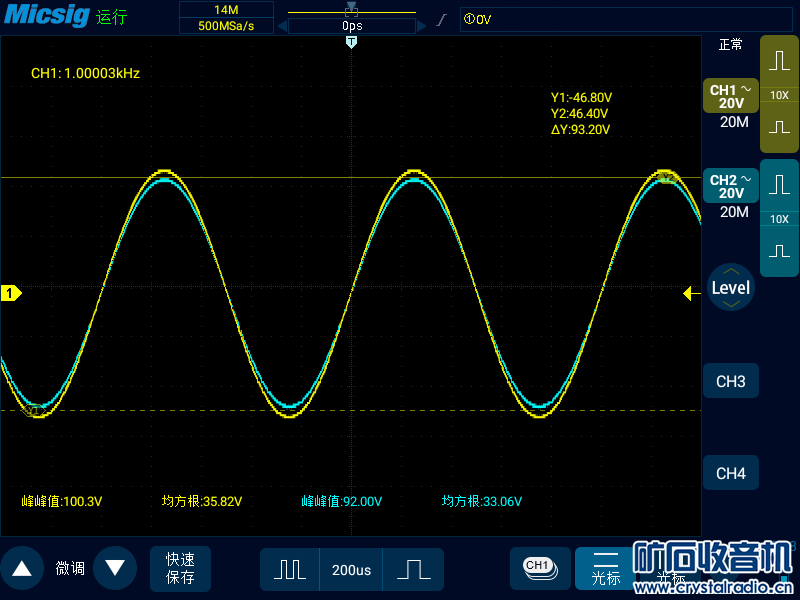Select the CH2 20V channel button
Viewport: 800px width, 600px height.
731,186
